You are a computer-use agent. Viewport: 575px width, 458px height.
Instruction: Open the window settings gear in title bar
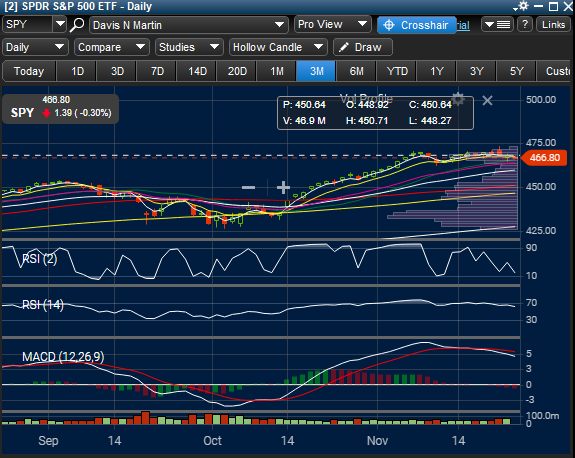point(523,6)
